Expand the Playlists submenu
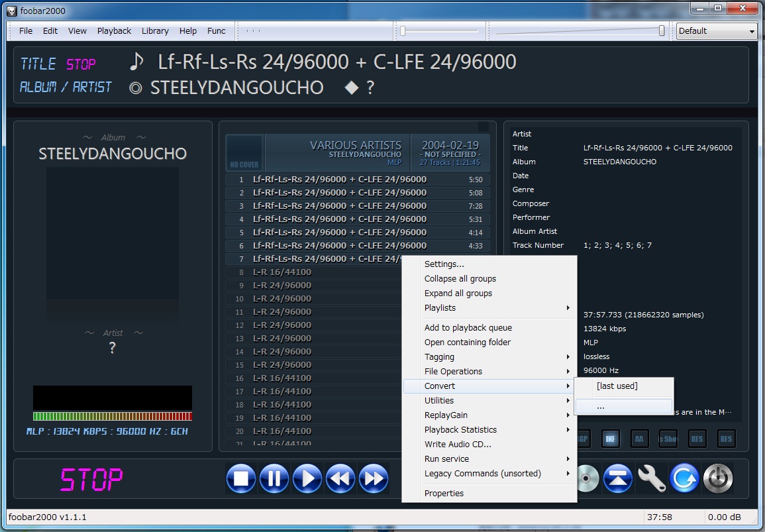The width and height of the screenshot is (765, 532). point(489,308)
